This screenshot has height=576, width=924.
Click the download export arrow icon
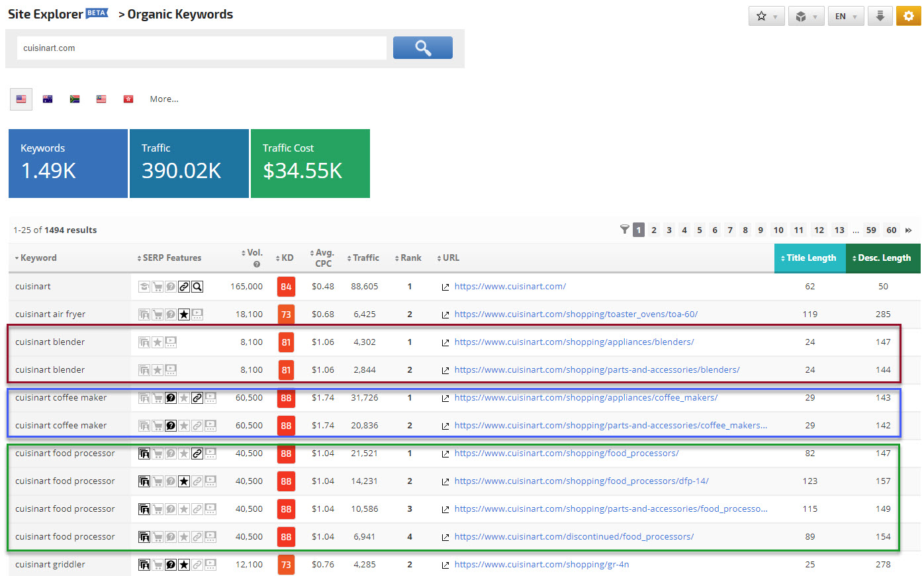tap(880, 17)
